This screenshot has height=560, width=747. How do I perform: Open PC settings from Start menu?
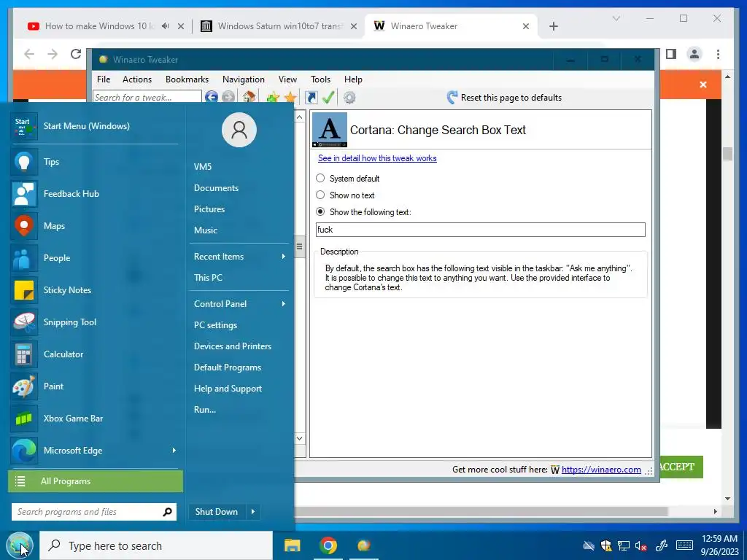pos(215,325)
